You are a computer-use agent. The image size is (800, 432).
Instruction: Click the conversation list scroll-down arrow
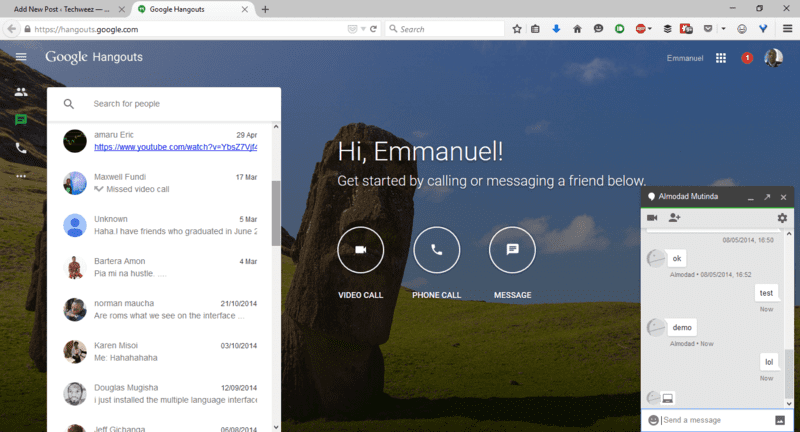click(276, 427)
